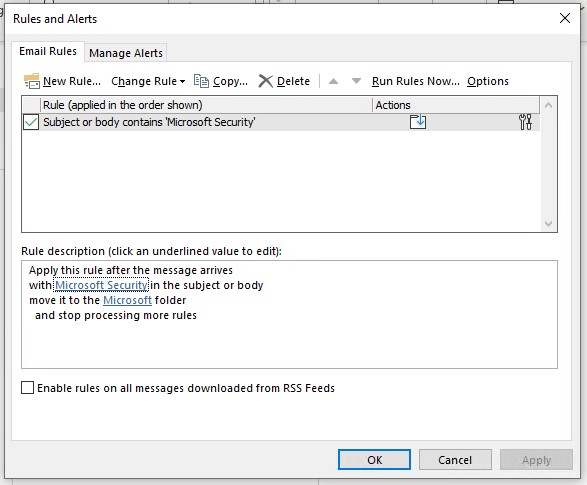The width and height of the screenshot is (587, 485).
Task: Click the Apply button
Action: pos(536,460)
